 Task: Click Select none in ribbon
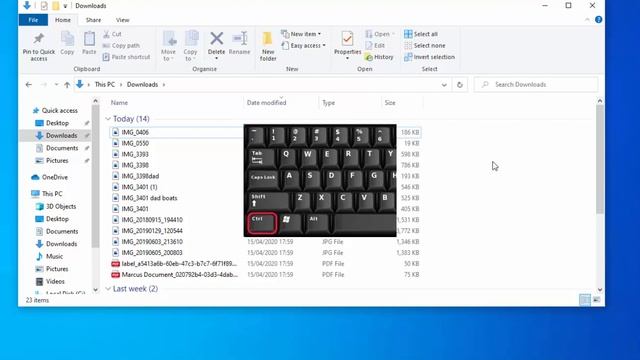click(x=425, y=46)
